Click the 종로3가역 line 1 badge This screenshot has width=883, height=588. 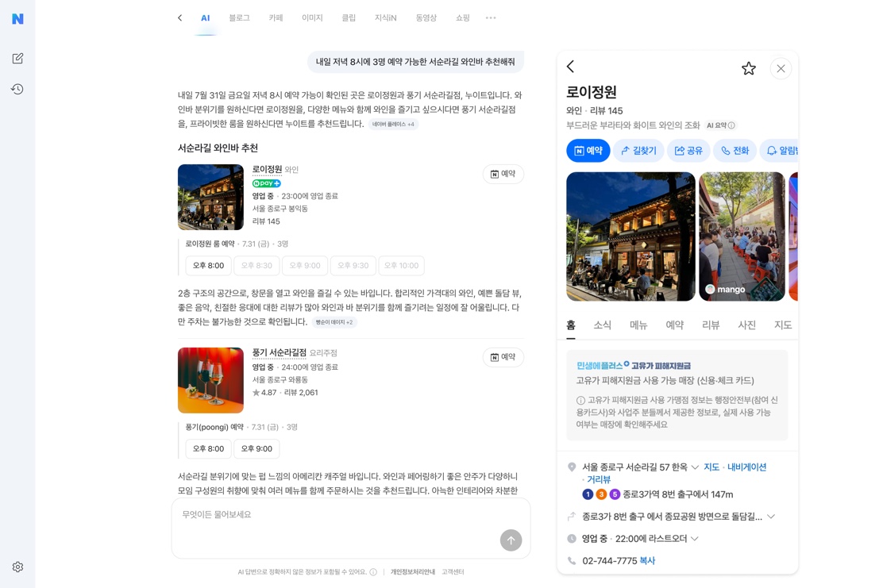coord(588,494)
